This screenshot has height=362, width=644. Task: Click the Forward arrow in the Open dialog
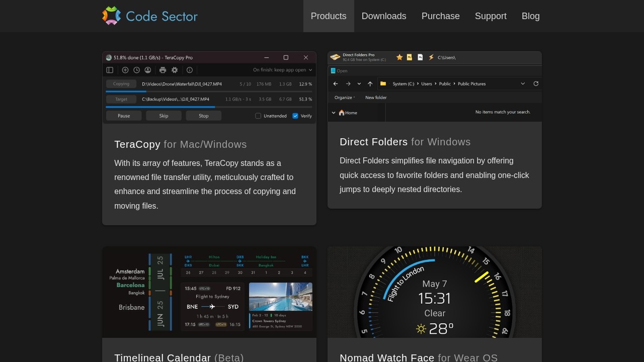(348, 83)
